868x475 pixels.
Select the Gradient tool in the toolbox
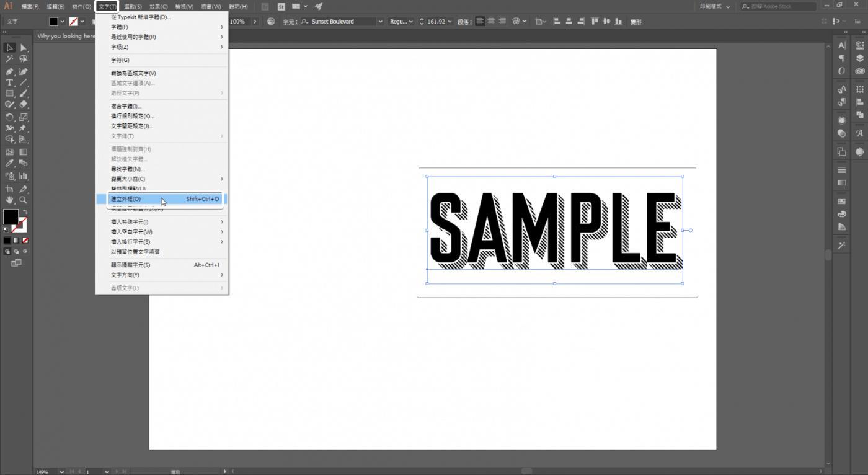tap(23, 152)
